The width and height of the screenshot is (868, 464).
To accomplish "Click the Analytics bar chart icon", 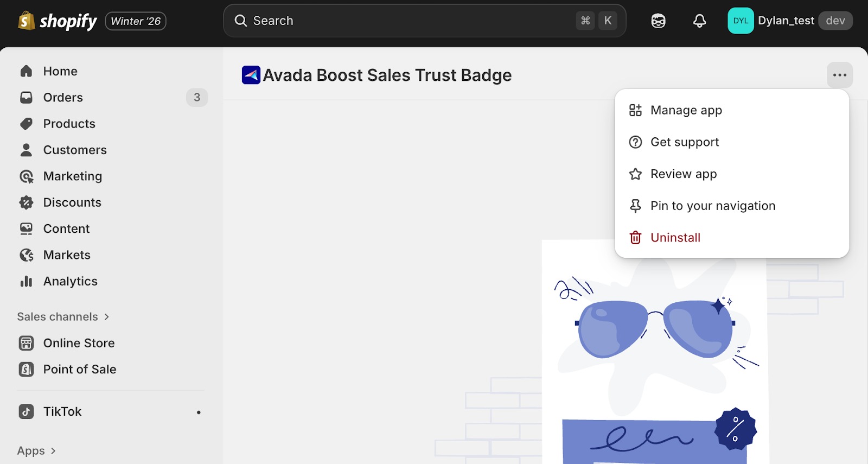I will tap(26, 281).
